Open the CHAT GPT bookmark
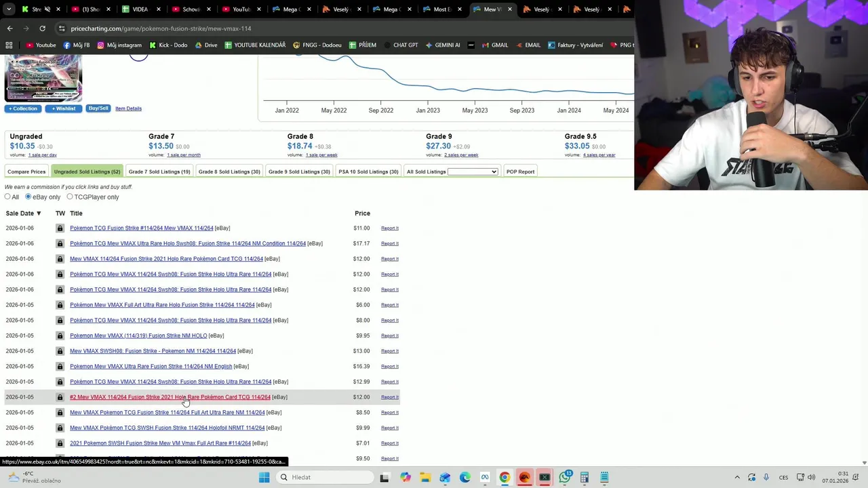The width and height of the screenshot is (868, 488). pyautogui.click(x=401, y=45)
